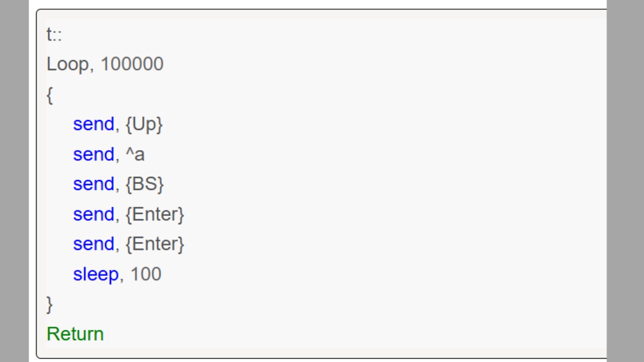Click the {BS} key parameter
The width and height of the screenshot is (644, 362).
[x=144, y=184]
